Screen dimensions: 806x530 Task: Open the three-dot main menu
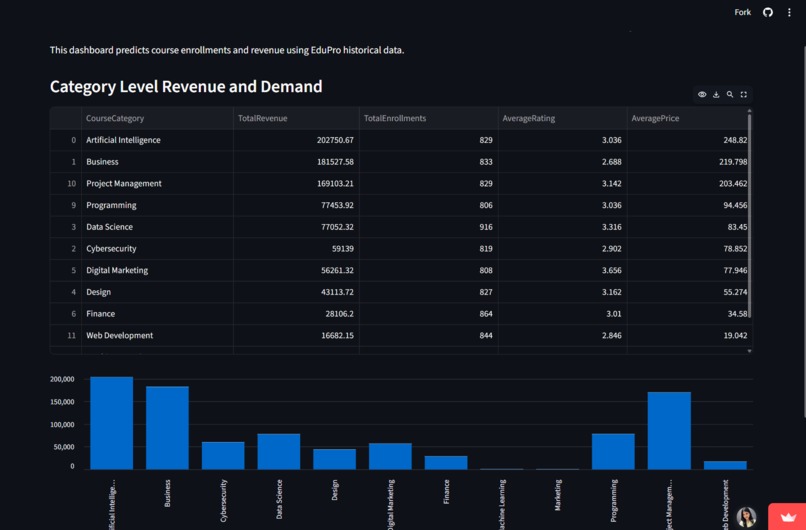789,12
